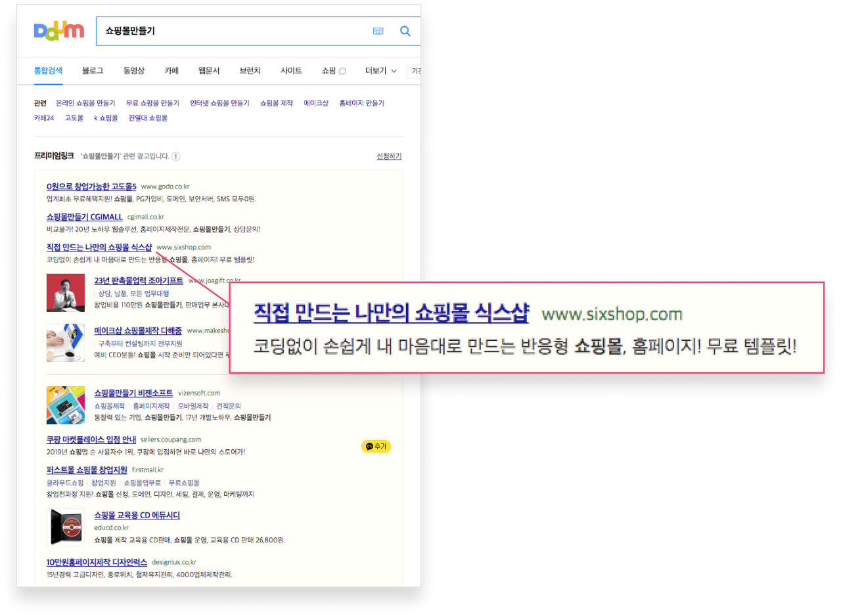Open ad link 23년 판촉물업력 조아기프트
This screenshot has height=616, width=841.
(x=139, y=280)
